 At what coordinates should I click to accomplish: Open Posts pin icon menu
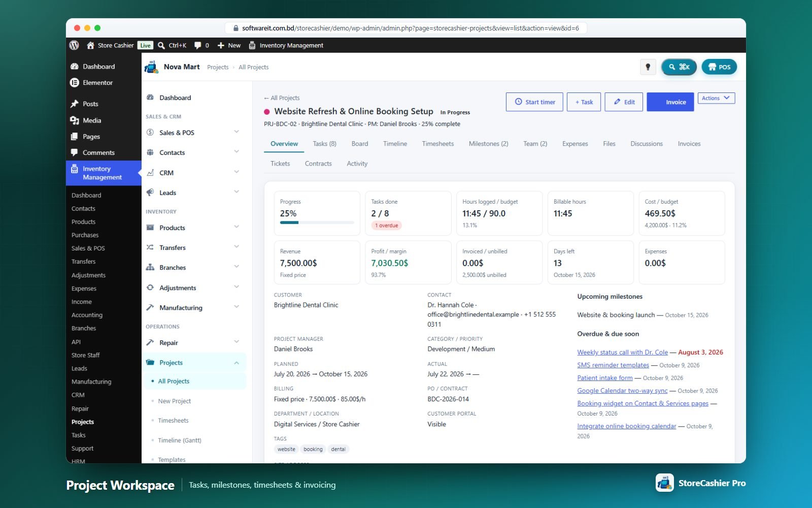coord(75,104)
